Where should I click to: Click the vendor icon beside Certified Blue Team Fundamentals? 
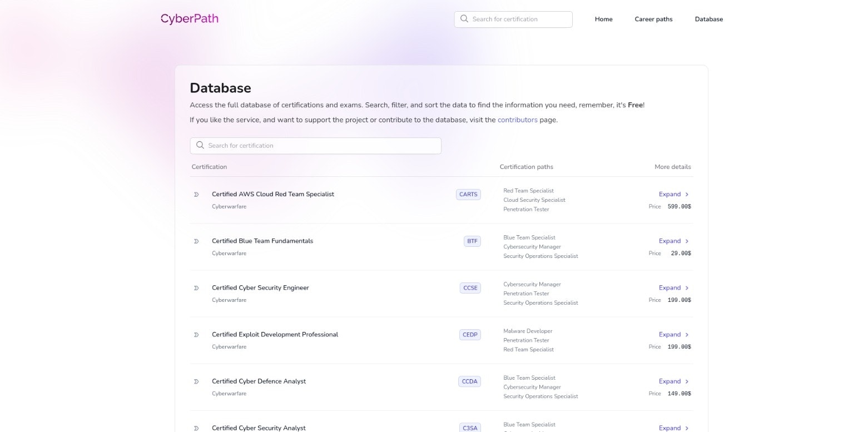[x=196, y=241]
